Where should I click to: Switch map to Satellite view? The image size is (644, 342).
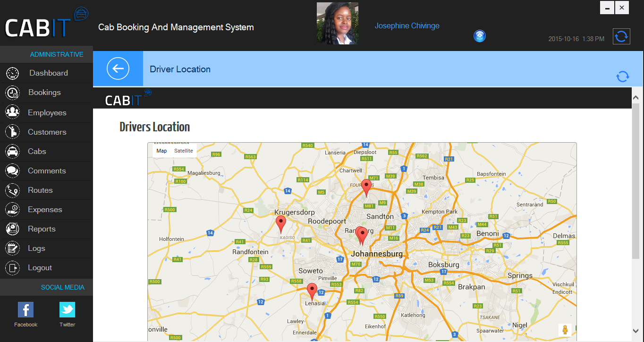tap(184, 151)
